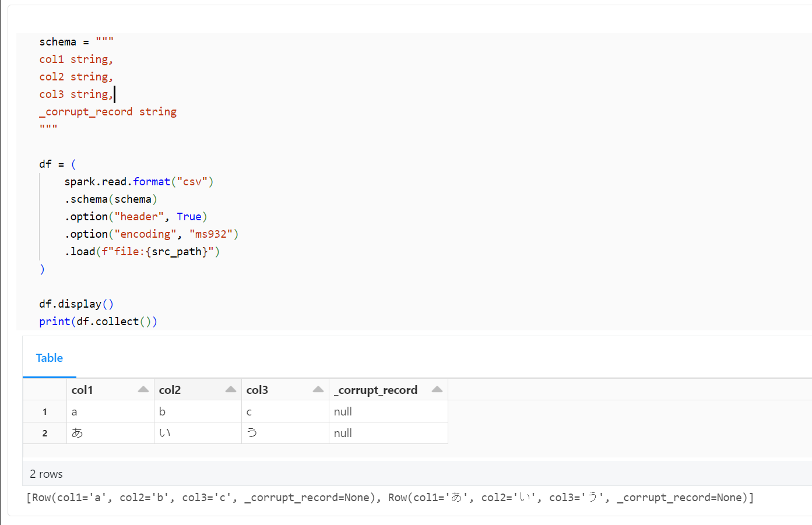Sort by col1 column arrow

(143, 389)
